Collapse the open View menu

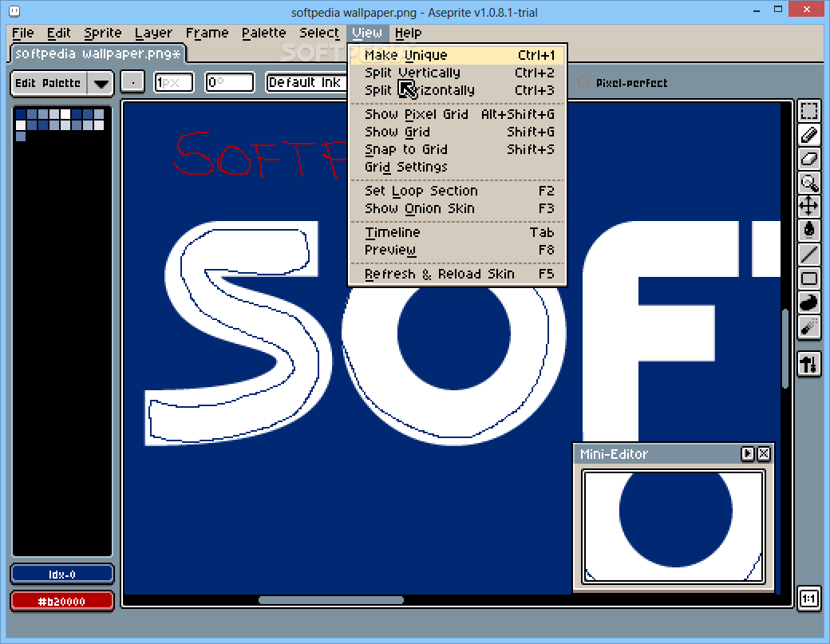(367, 33)
